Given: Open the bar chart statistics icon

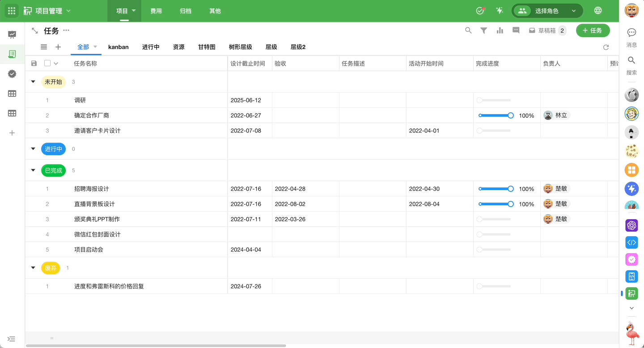Looking at the screenshot, I should click(500, 30).
